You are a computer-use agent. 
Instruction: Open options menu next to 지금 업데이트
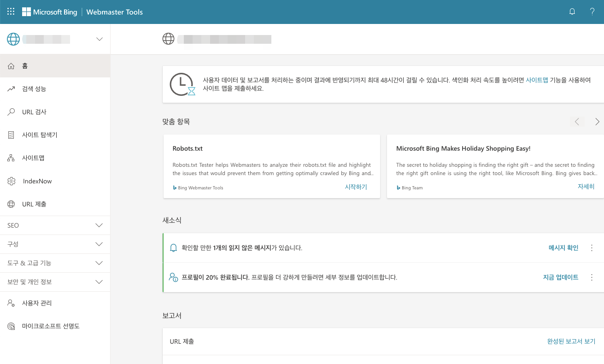pyautogui.click(x=592, y=277)
